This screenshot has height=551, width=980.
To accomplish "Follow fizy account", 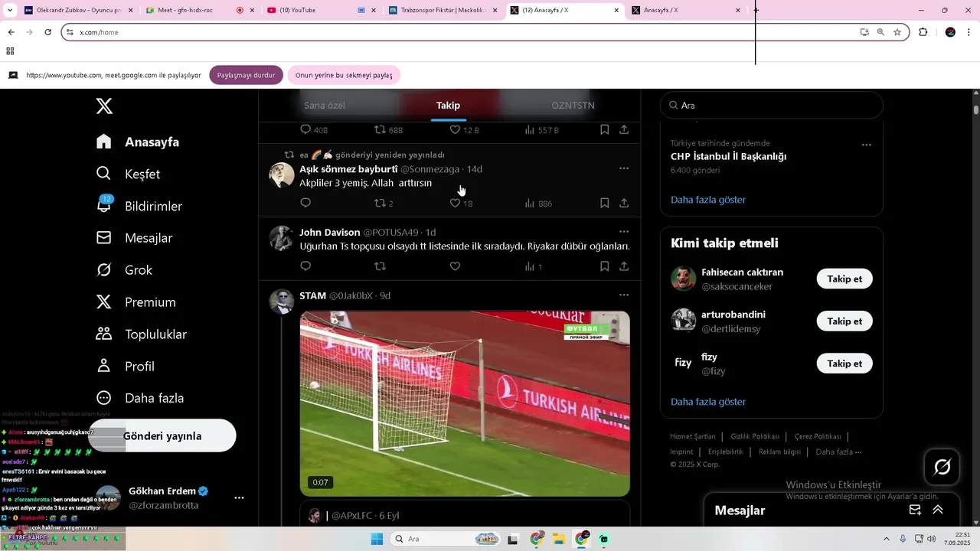I will click(x=844, y=364).
